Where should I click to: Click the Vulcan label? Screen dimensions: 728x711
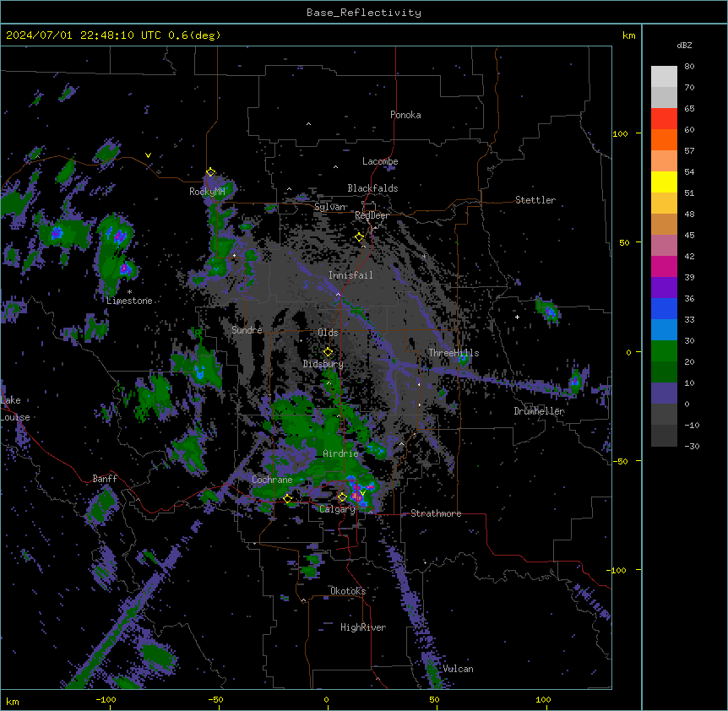point(458,669)
